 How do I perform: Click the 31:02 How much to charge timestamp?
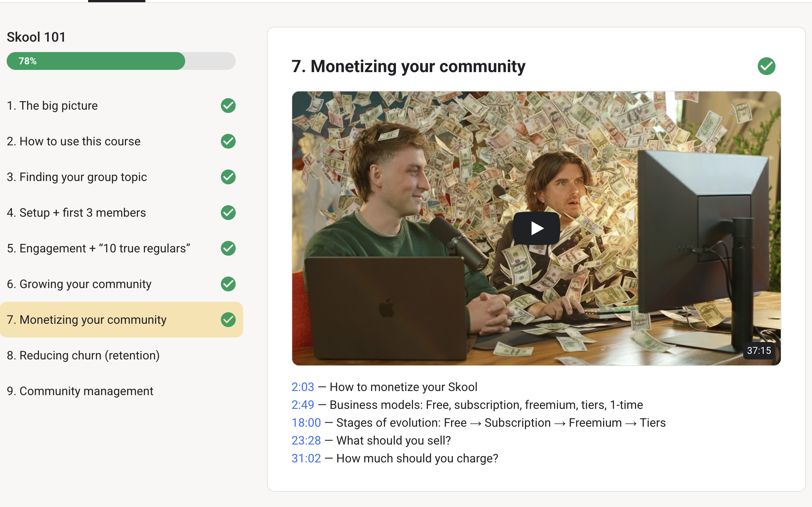click(x=306, y=458)
